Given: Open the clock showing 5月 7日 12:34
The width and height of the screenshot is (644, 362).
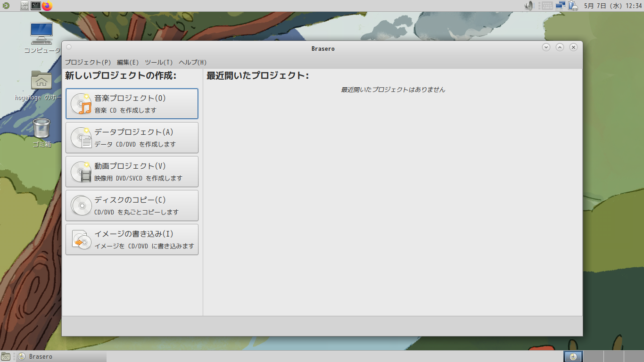Looking at the screenshot, I should (x=613, y=6).
